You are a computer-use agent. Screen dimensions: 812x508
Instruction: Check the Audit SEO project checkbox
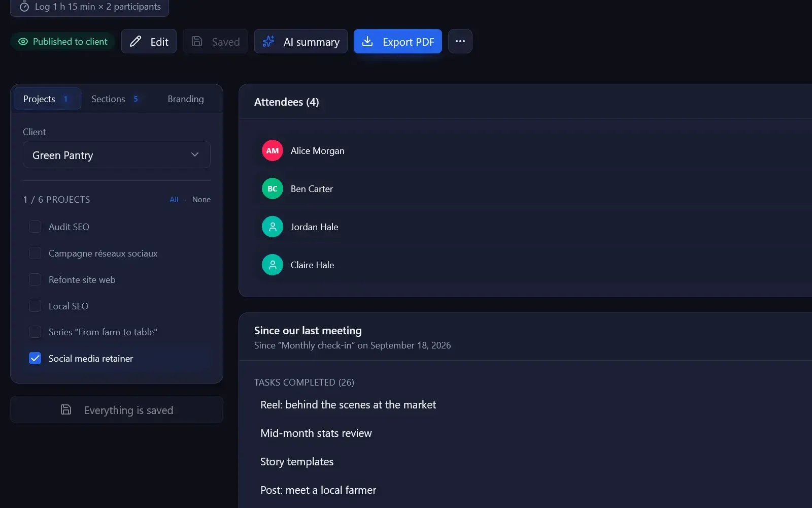(x=35, y=227)
